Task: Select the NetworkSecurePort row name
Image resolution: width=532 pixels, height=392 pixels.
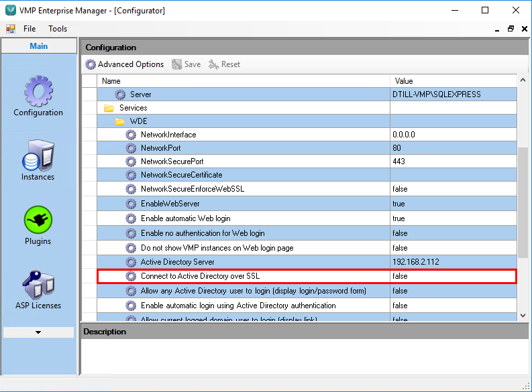Action: coord(172,161)
